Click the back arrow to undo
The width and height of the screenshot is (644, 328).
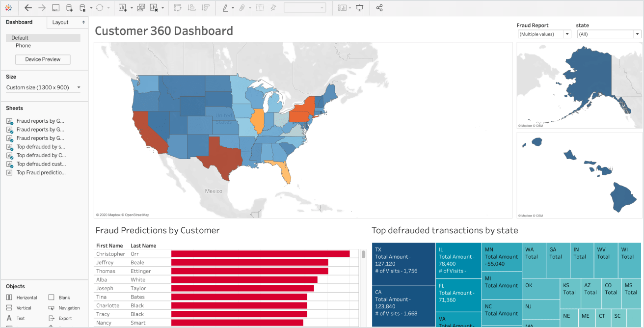point(28,8)
